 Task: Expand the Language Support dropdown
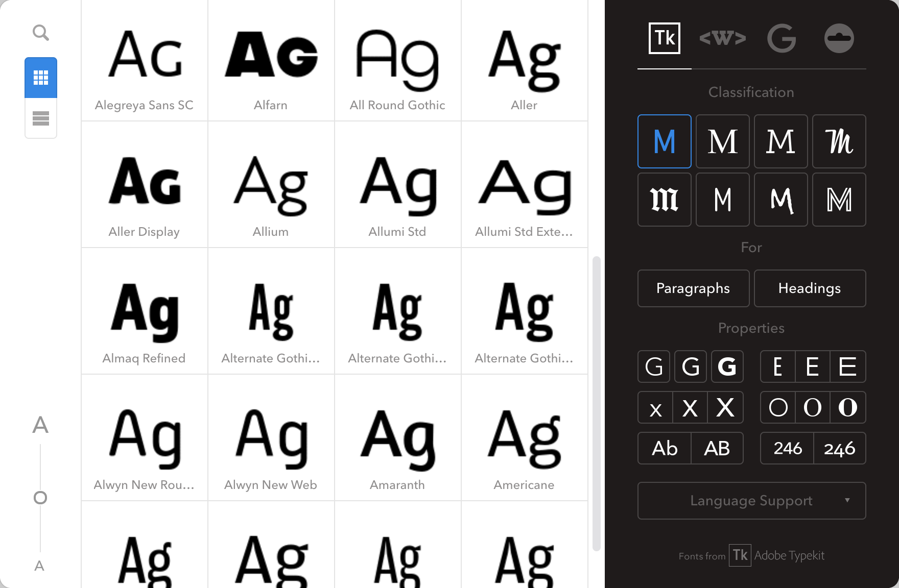click(x=751, y=501)
